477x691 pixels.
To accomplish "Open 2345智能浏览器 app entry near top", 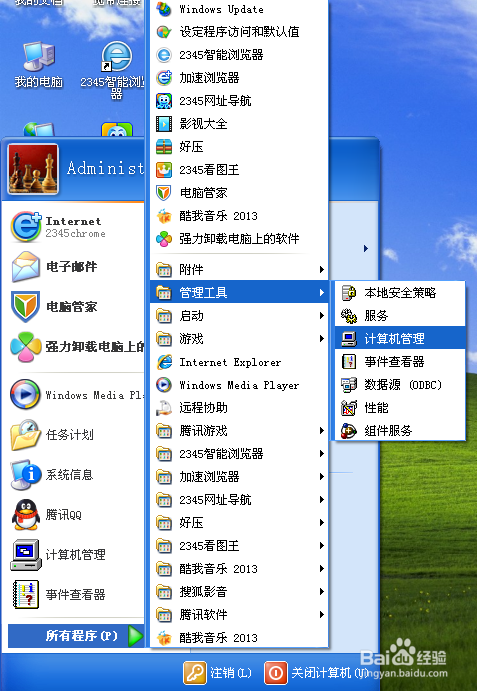I will click(x=239, y=55).
